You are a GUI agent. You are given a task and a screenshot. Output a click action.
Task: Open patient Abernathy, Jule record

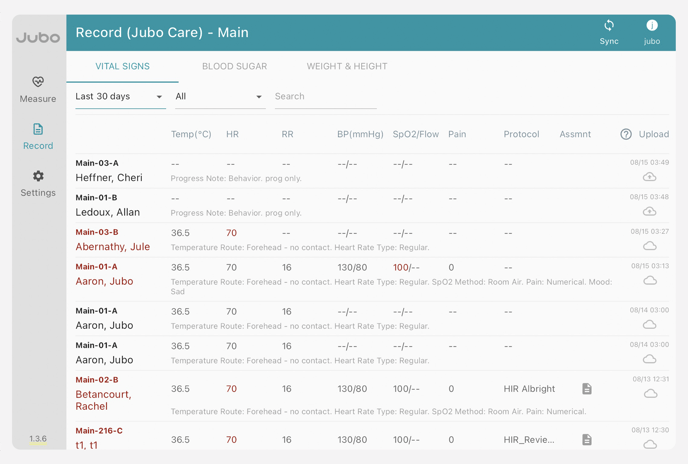[x=112, y=247]
